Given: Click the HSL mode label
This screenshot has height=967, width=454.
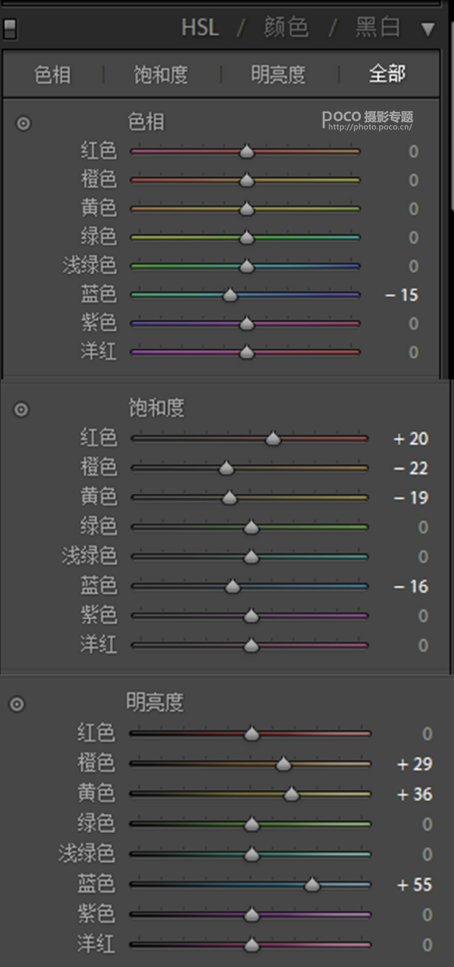Looking at the screenshot, I should coord(200,28).
